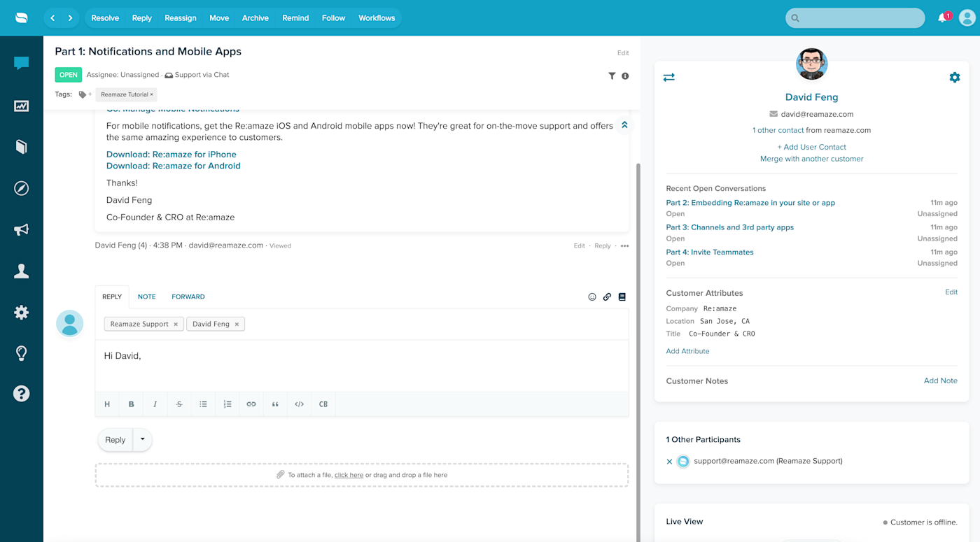Open Download: Re:amaze for Android link
980x542 pixels.
point(174,166)
